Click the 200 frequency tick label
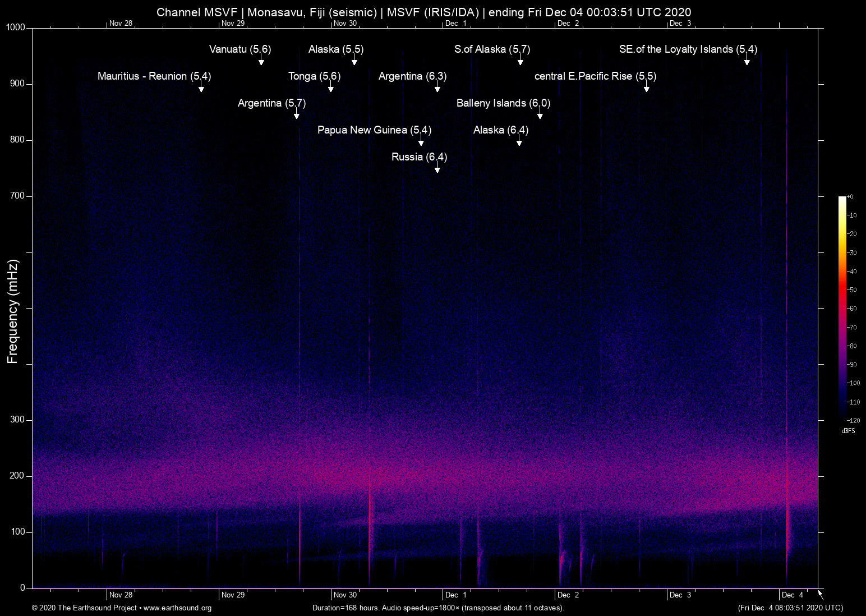 17,476
